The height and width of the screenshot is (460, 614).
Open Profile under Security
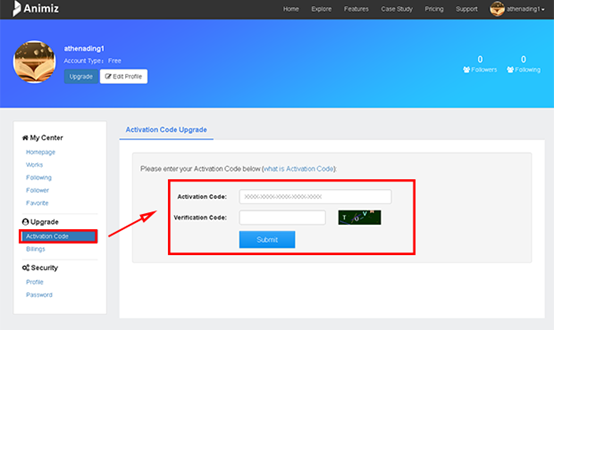pyautogui.click(x=34, y=282)
